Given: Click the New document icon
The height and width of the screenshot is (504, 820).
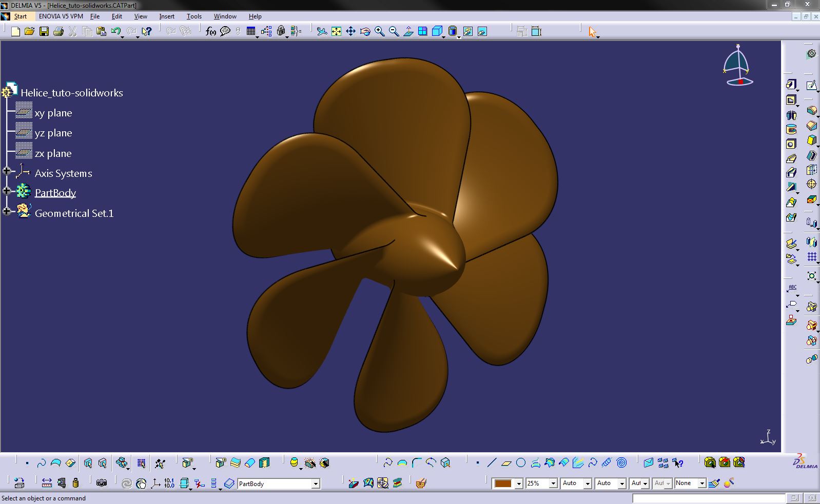Looking at the screenshot, I should pos(15,31).
